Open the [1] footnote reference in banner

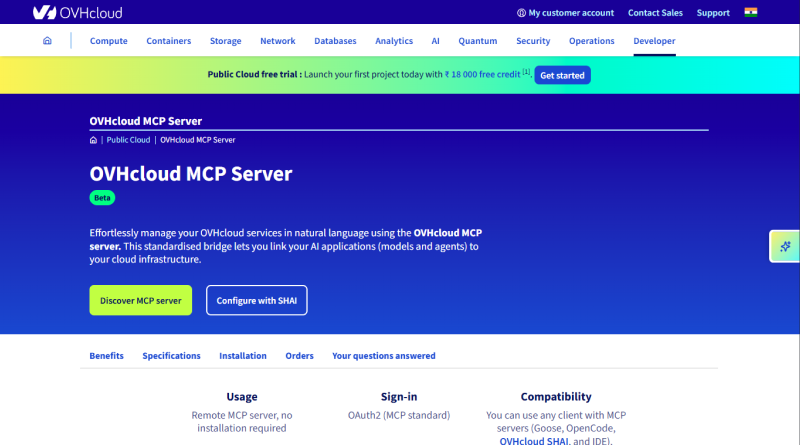coord(526,72)
